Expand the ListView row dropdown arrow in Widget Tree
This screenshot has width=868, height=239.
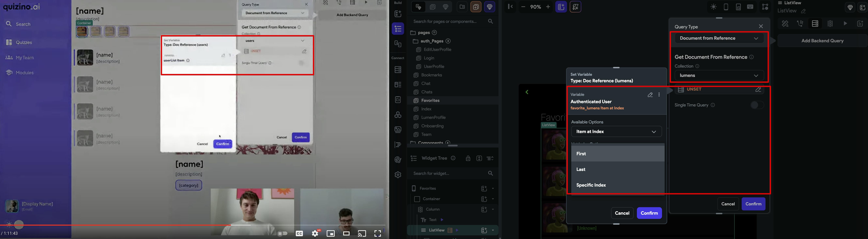pos(493,230)
